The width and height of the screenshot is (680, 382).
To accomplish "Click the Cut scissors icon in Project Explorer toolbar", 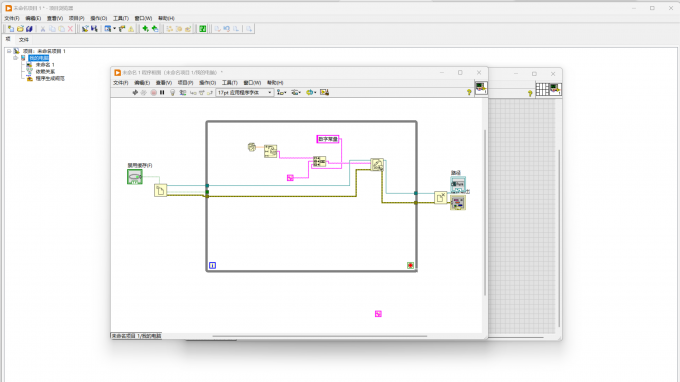I will coord(42,29).
